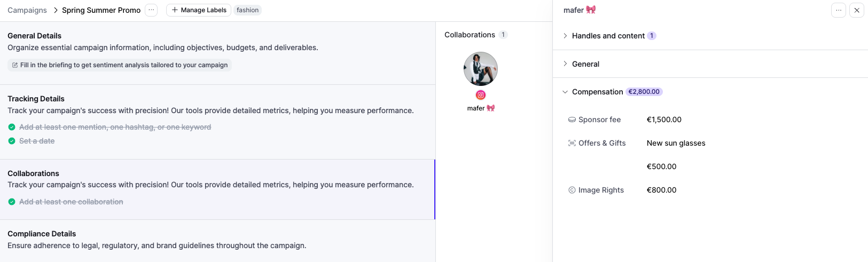The image size is (868, 262).
Task: Click the fill in the briefing link
Action: pyautogui.click(x=123, y=65)
